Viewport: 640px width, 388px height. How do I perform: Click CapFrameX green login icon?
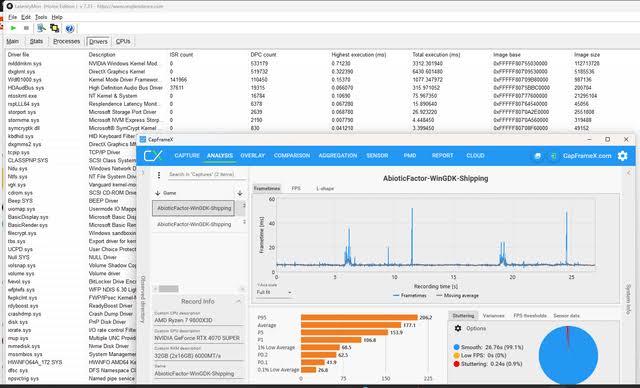pyautogui.click(x=553, y=156)
